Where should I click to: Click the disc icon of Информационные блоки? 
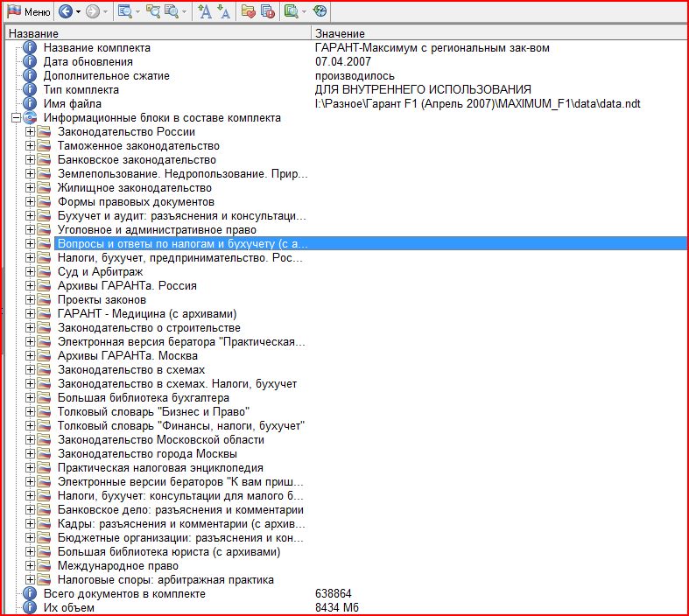tap(30, 117)
